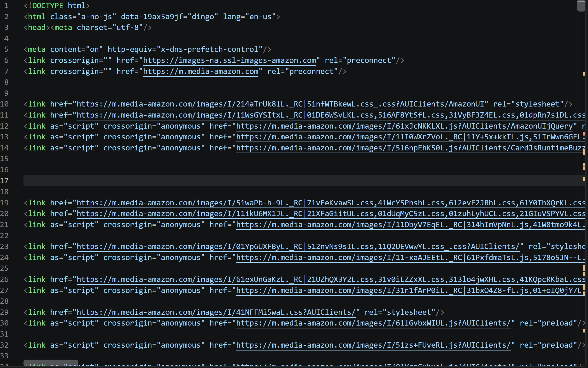Open the 61lGvbxWIUL.js URL on line 30
Image resolution: width=588 pixels, height=368 pixels.
pos(373,323)
